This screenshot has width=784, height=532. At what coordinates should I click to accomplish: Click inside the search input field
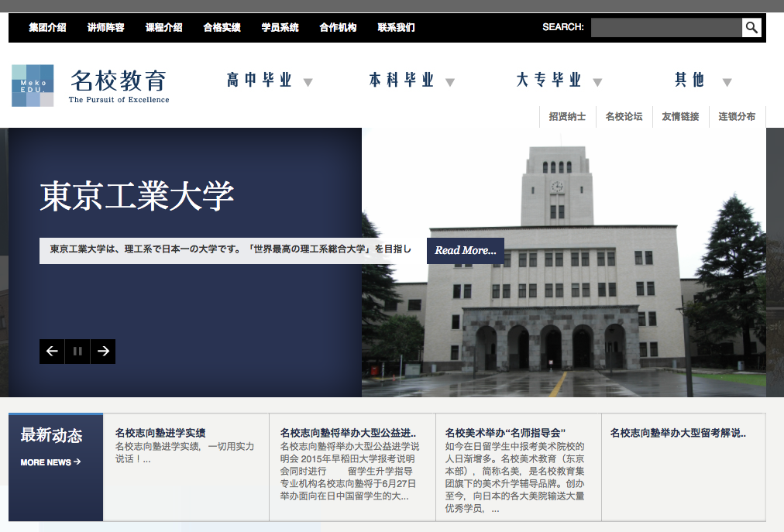pyautogui.click(x=665, y=27)
